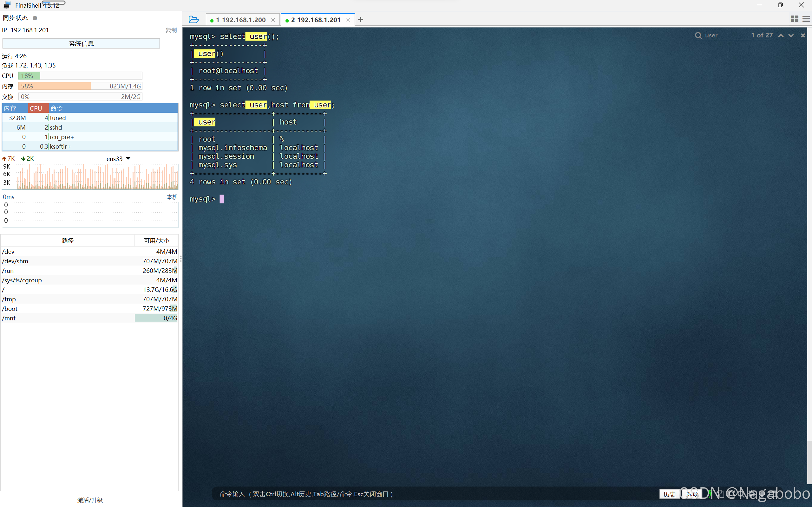Select the 2 192.168.1.201 tab
Image resolution: width=812 pixels, height=507 pixels.
coord(315,20)
